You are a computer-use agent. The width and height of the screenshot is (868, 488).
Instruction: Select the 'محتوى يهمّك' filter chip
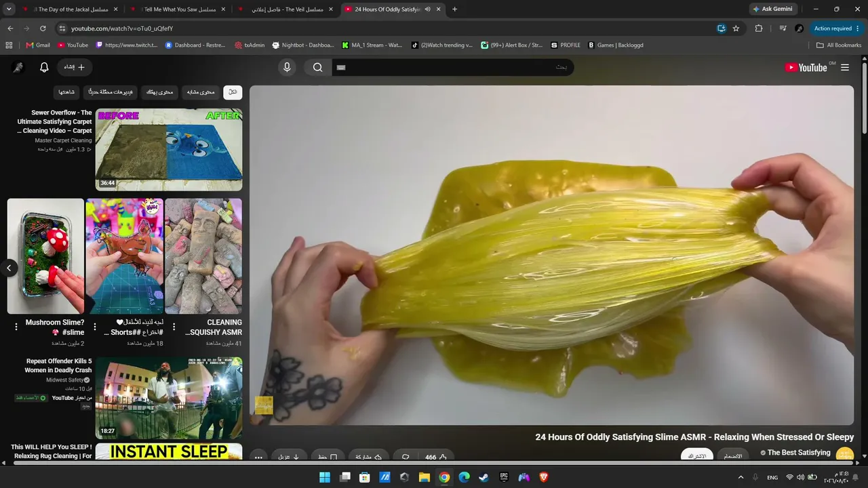[160, 91]
